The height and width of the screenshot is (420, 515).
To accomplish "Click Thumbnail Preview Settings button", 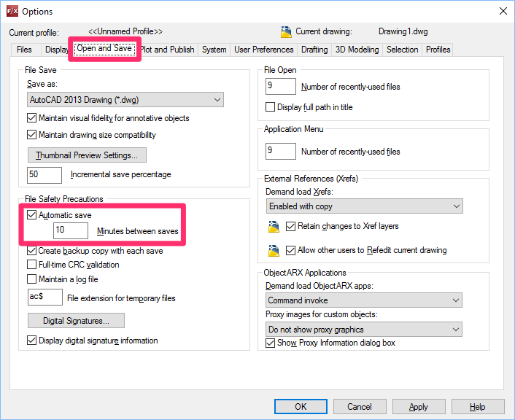I will (x=87, y=155).
